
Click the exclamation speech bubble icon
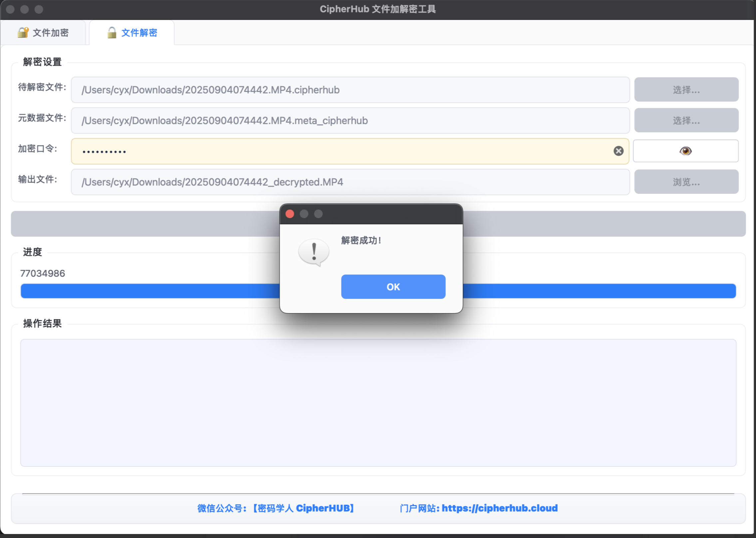pos(313,252)
